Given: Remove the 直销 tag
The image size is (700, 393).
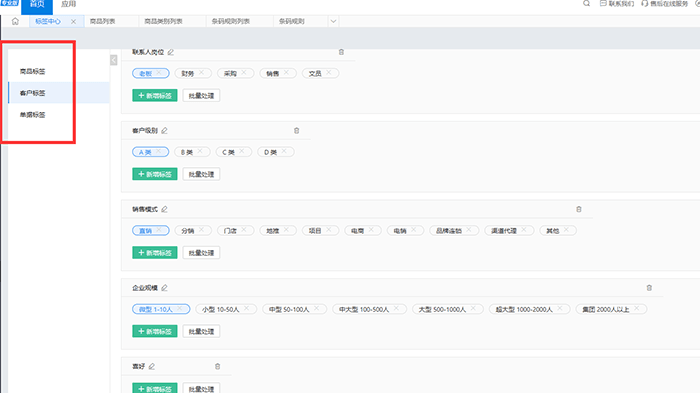Looking at the screenshot, I should [159, 230].
